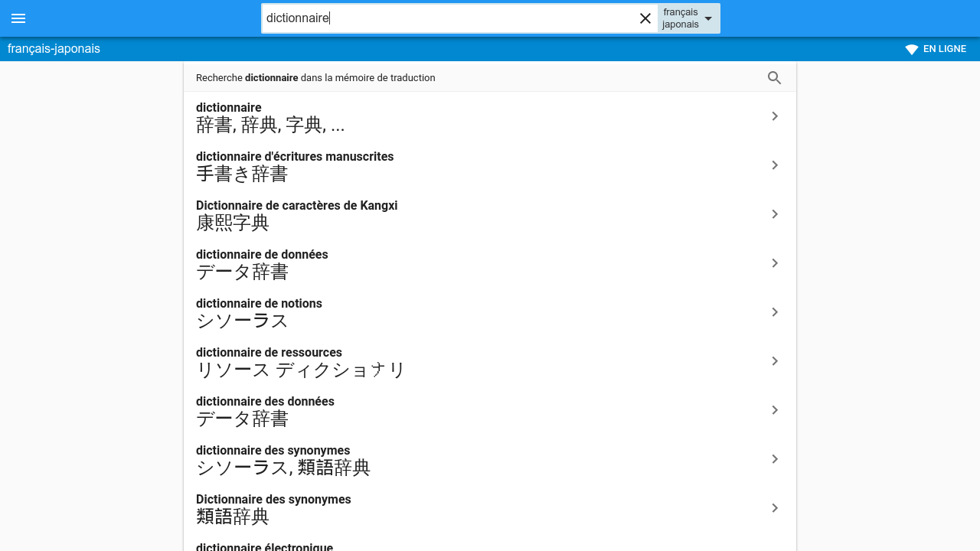Image resolution: width=980 pixels, height=551 pixels.
Task: Click the translation '康熙字典'
Action: pos(233,223)
